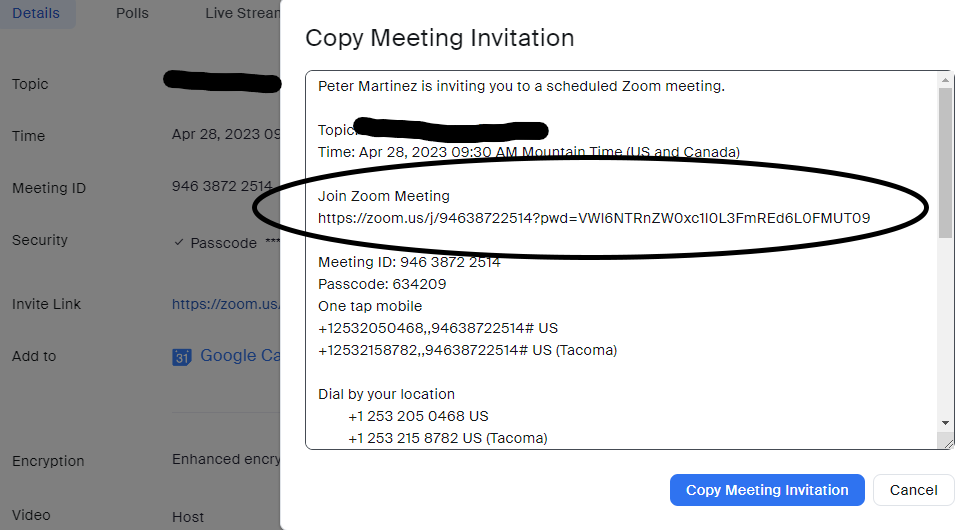Click the Meeting ID number in Details panel

(222, 187)
